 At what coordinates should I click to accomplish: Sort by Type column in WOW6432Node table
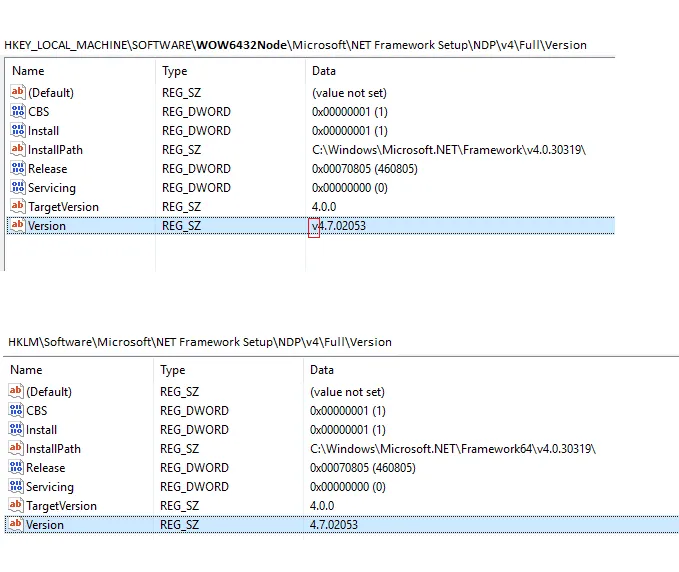tap(175, 71)
